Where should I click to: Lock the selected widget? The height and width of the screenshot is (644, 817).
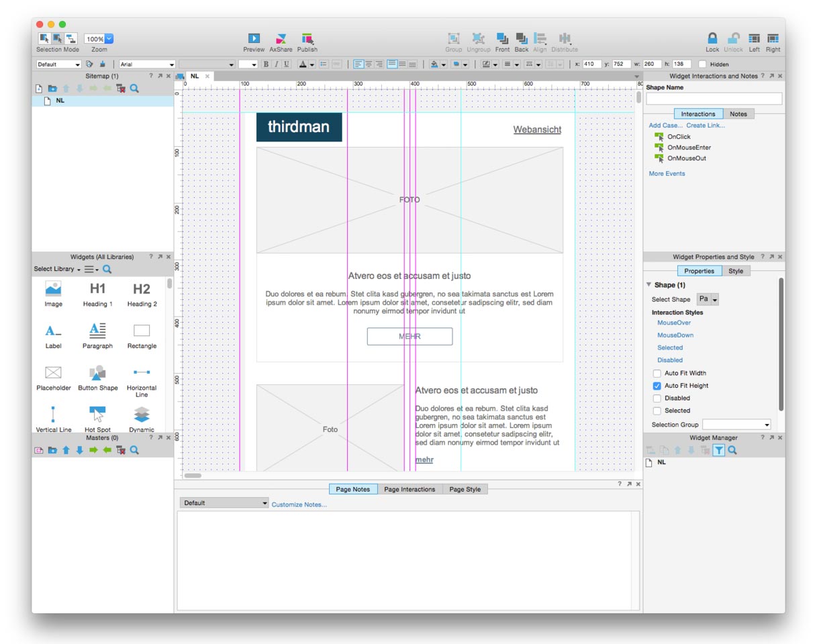(x=712, y=39)
